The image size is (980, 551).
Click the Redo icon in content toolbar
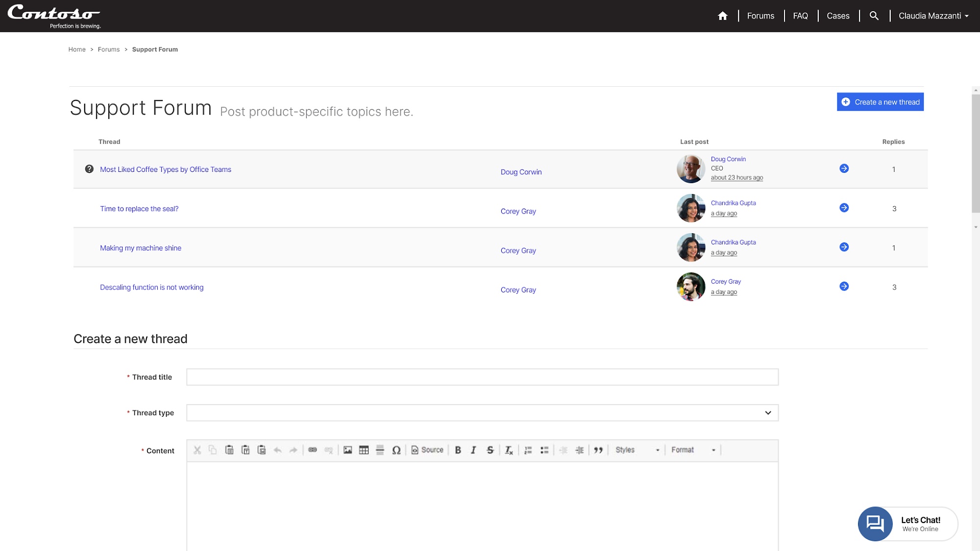point(294,450)
